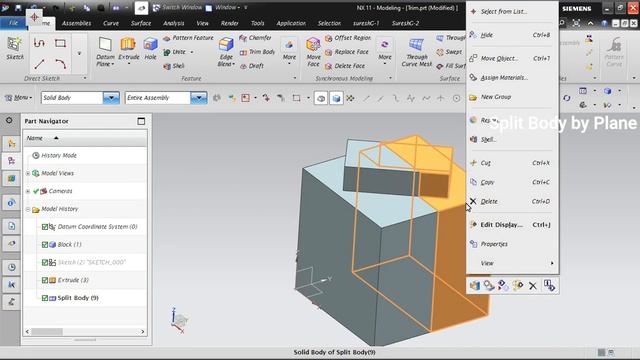
Task: Open the Trim Body command
Action: point(258,52)
